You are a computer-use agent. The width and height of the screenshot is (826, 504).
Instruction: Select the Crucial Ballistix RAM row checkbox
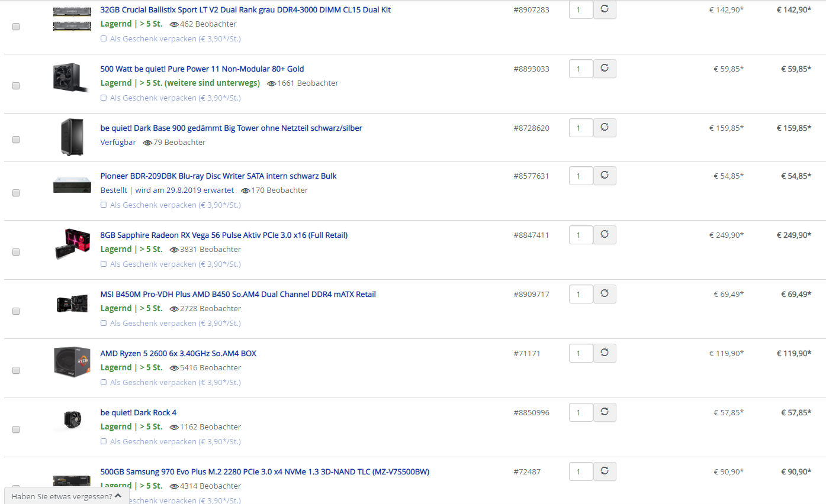point(16,27)
